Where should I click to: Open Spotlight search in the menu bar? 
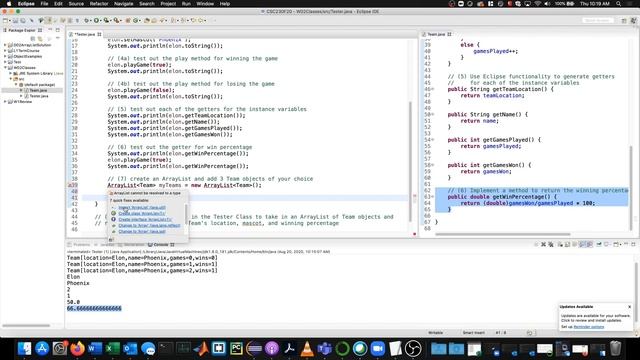[618, 4]
